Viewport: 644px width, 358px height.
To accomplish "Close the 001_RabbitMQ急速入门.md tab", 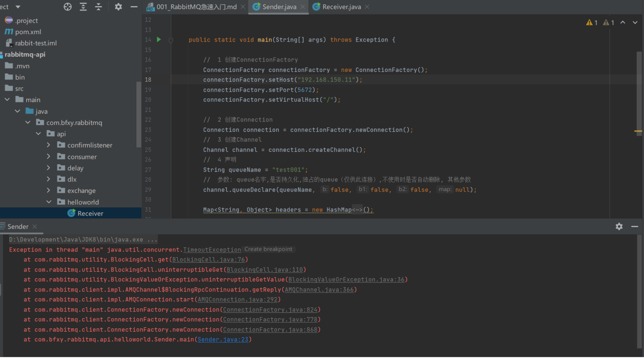I will tap(243, 7).
